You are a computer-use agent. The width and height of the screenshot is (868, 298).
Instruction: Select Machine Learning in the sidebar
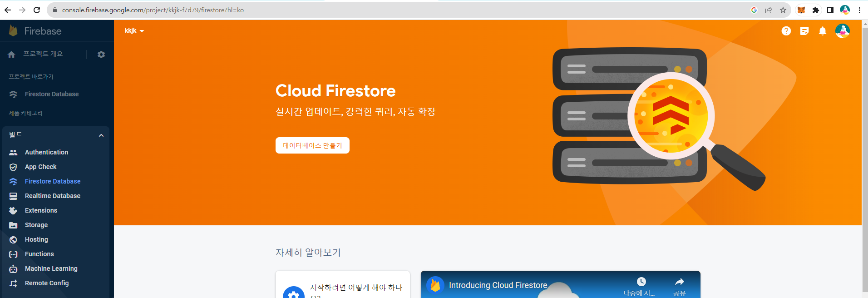(x=51, y=268)
